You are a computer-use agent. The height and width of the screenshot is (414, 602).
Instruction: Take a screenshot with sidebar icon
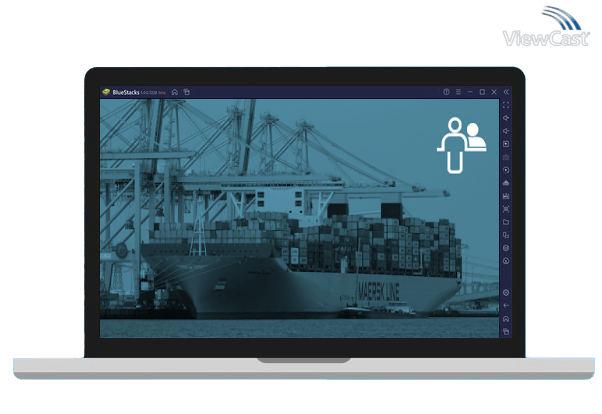coord(506,209)
